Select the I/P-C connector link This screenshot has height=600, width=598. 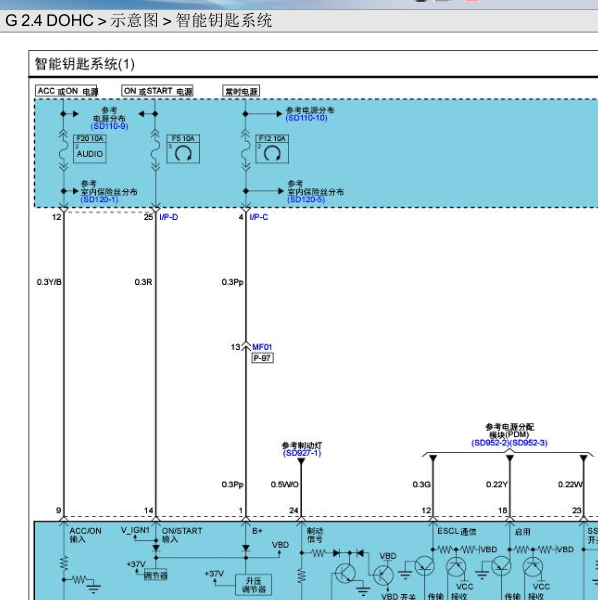259,217
